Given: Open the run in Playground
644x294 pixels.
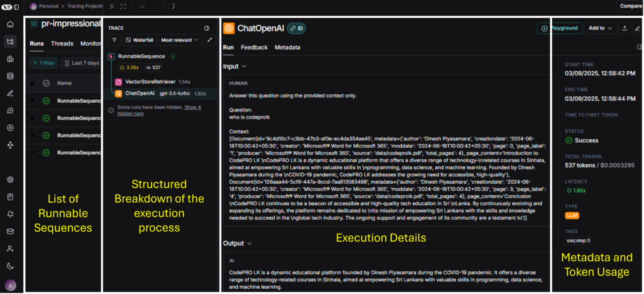Looking at the screenshot, I should [560, 28].
